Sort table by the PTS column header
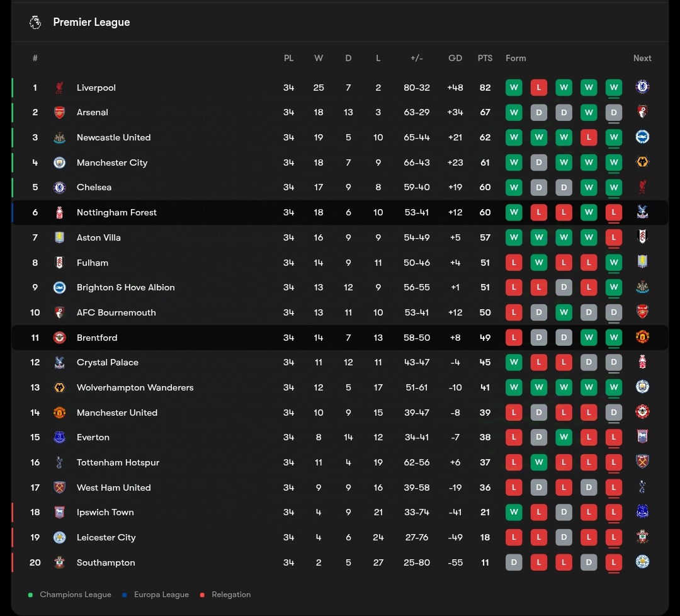This screenshot has width=680, height=616. click(x=485, y=58)
